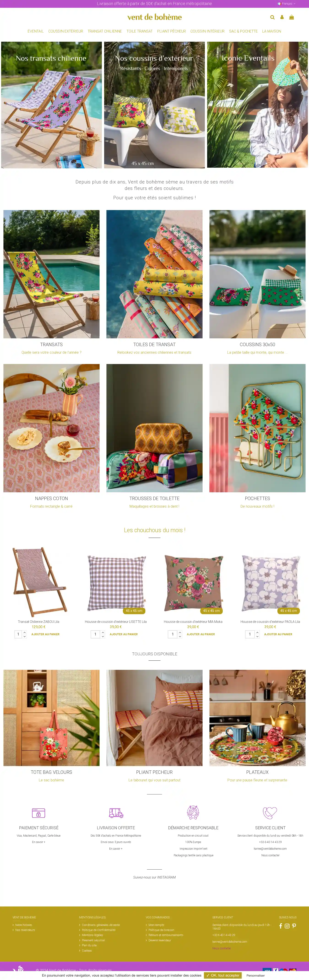The height and width of the screenshot is (980, 309).
Task: Click the quantity field for MIA Moka cushion
Action: pos(173,634)
